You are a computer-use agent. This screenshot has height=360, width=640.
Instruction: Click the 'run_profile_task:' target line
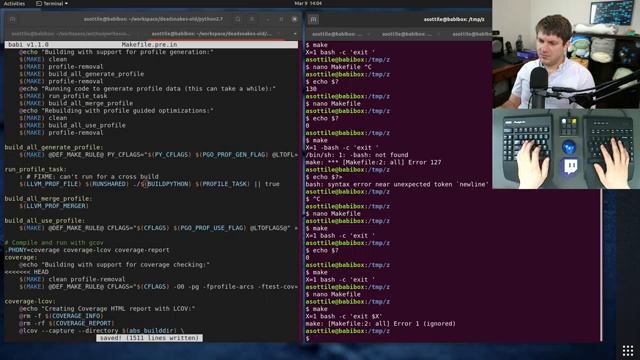point(36,169)
